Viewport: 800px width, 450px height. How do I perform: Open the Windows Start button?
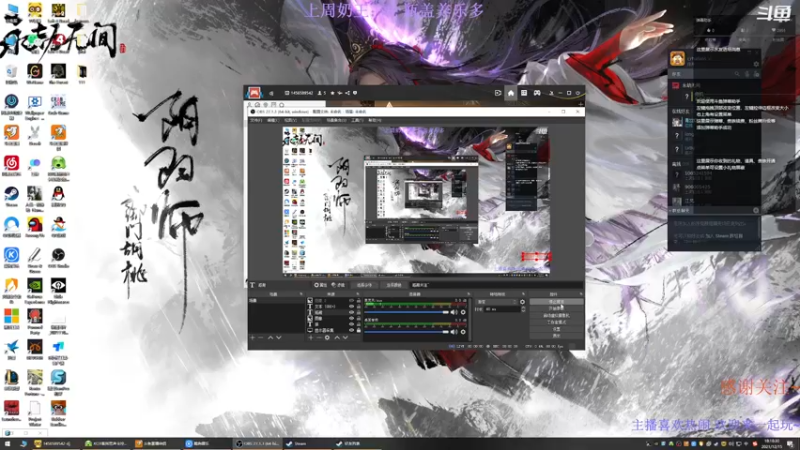point(8,444)
